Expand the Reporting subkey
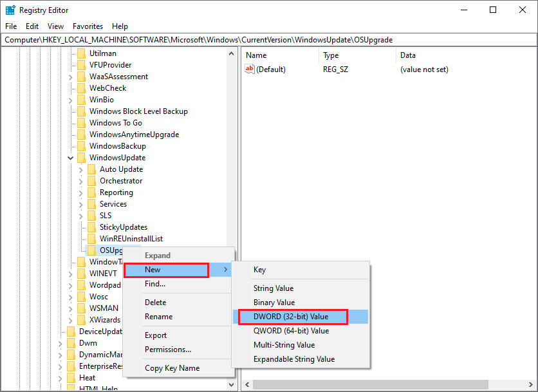The height and width of the screenshot is (392, 538). [81, 193]
